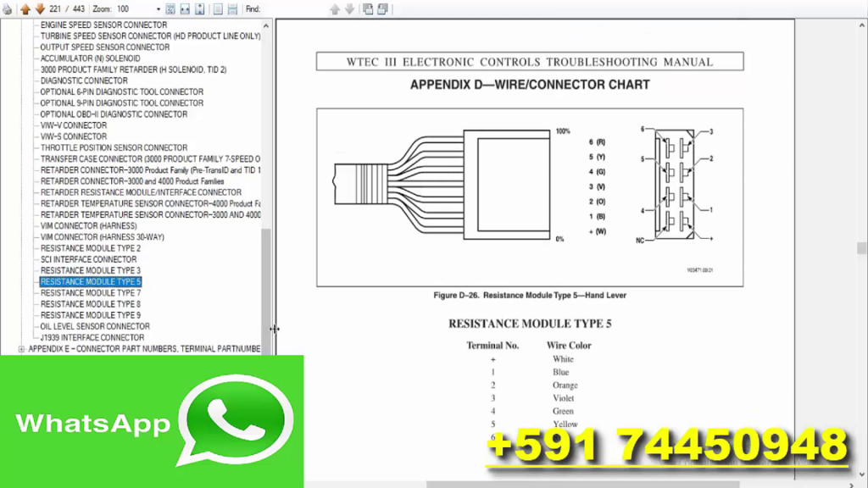
Task: Open J1939 Interface Connector bookmark
Action: click(92, 337)
